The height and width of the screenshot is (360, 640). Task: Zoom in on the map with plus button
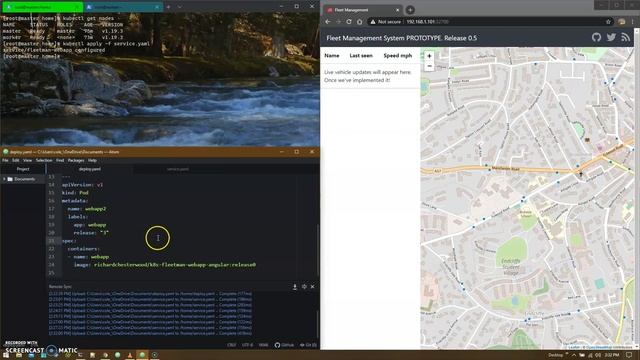[429, 56]
